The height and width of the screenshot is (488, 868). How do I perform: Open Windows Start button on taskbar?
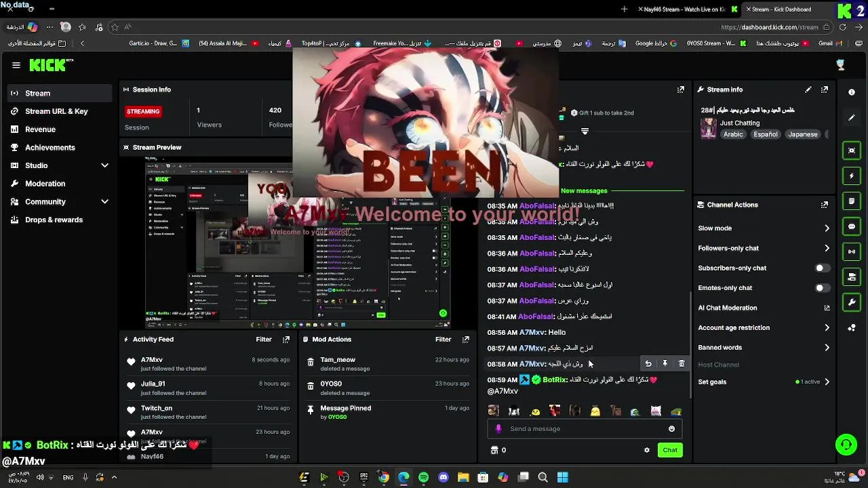562,478
